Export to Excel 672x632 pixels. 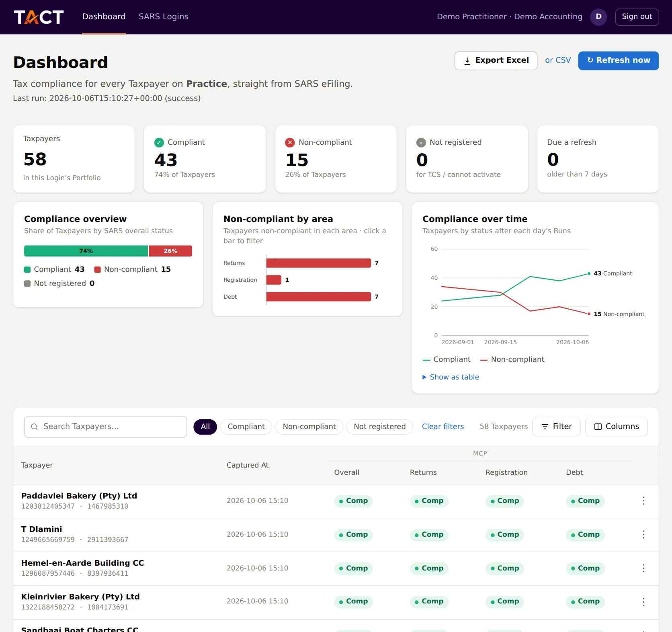coord(496,61)
